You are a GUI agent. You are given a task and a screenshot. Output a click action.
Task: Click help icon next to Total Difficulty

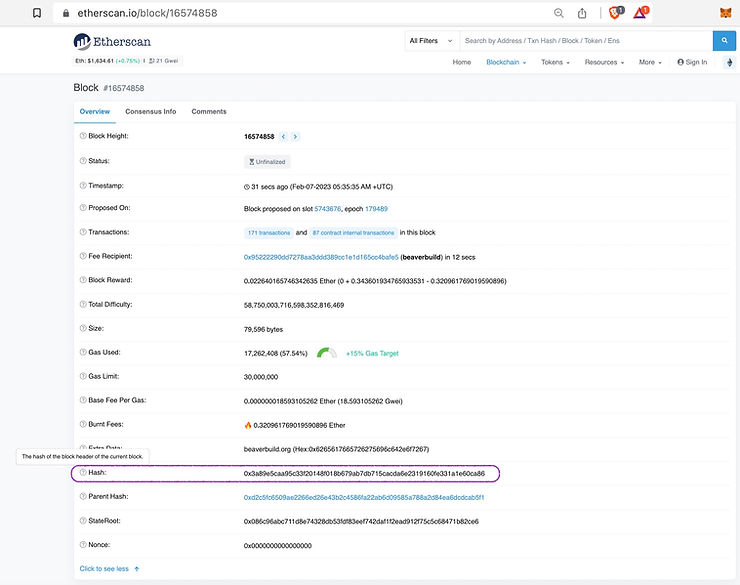[83, 304]
